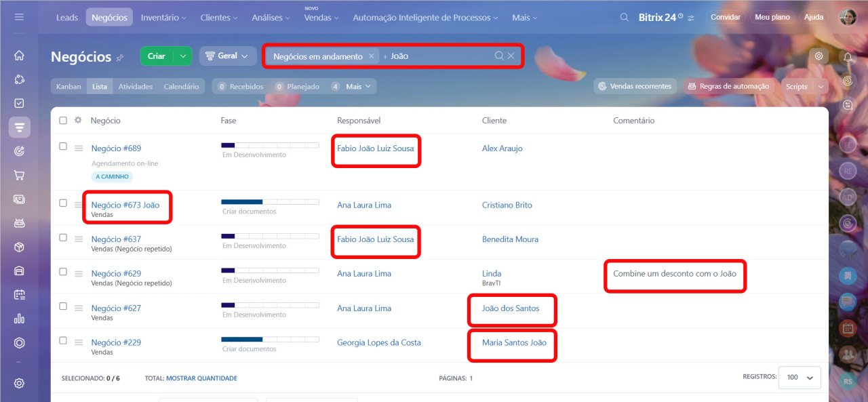
Task: Switch to the Leads tab
Action: click(67, 18)
